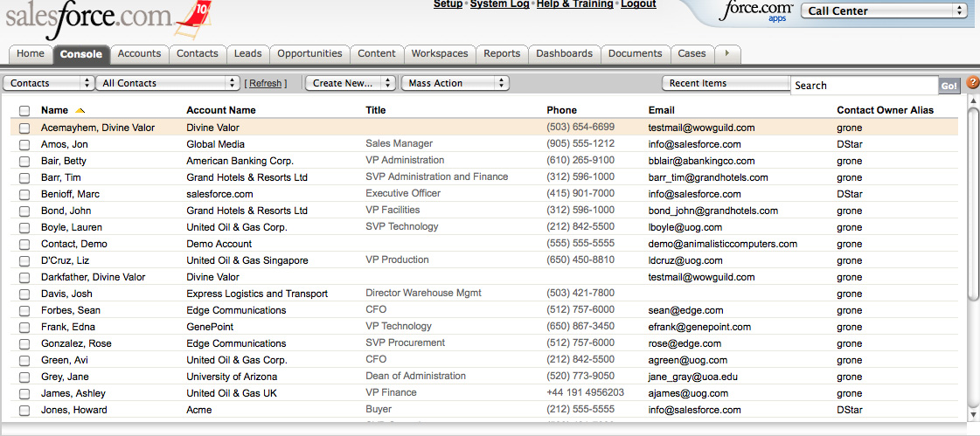Click the Logout link
Screen dimensions: 980x436
638,4
